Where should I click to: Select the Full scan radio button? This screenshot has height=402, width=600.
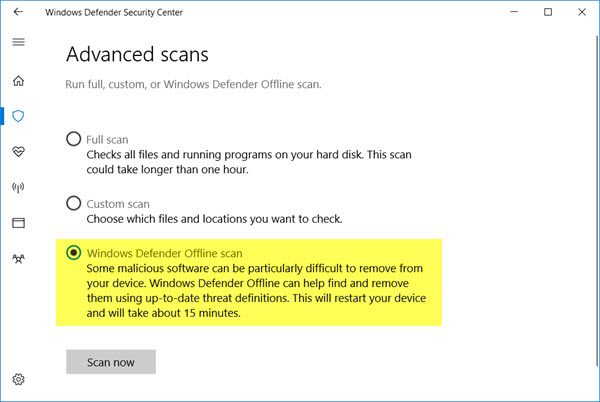click(x=73, y=140)
